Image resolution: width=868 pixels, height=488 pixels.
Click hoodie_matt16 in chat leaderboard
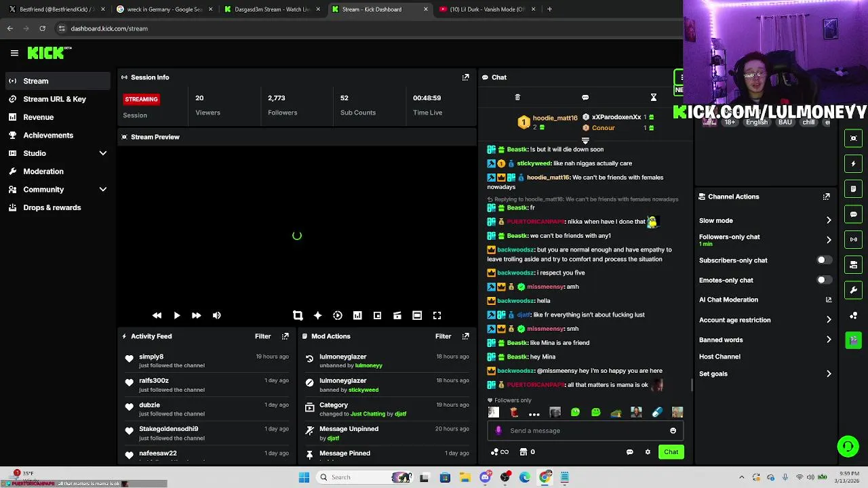(555, 118)
